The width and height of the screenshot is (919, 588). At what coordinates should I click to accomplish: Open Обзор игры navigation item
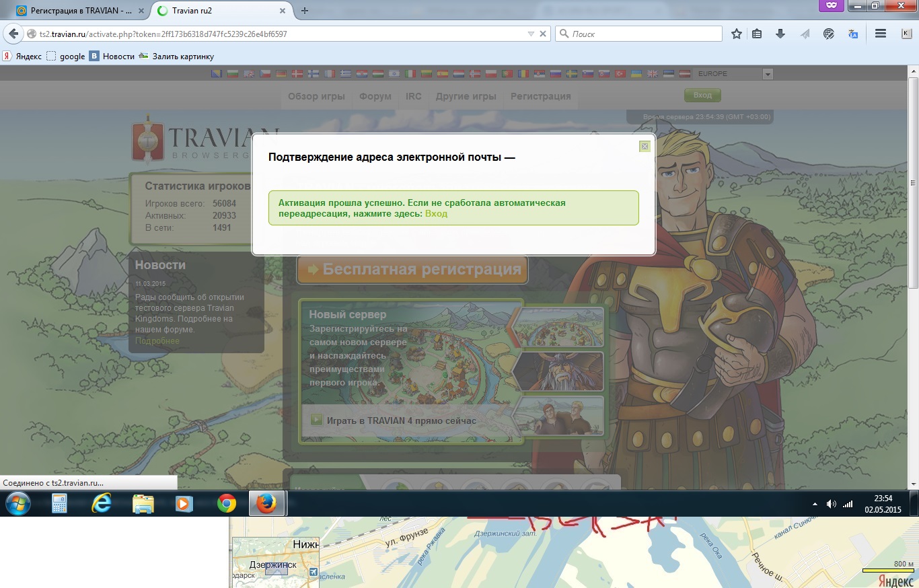click(316, 96)
